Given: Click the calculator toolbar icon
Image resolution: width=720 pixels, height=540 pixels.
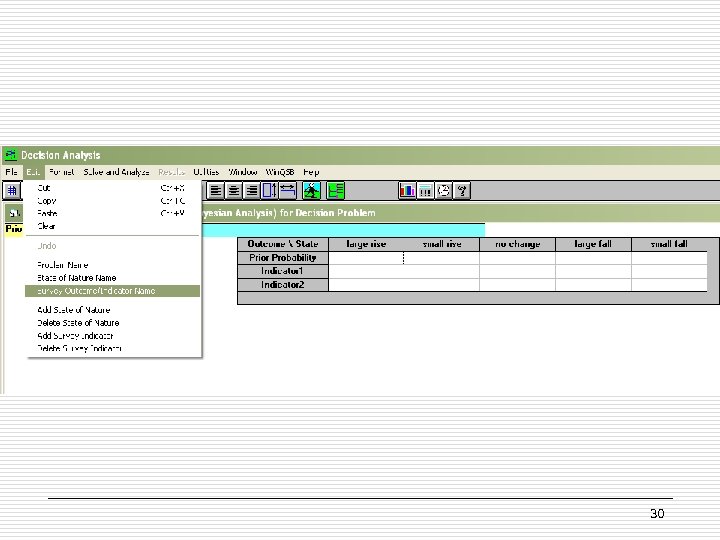Looking at the screenshot, I should click(x=426, y=191).
